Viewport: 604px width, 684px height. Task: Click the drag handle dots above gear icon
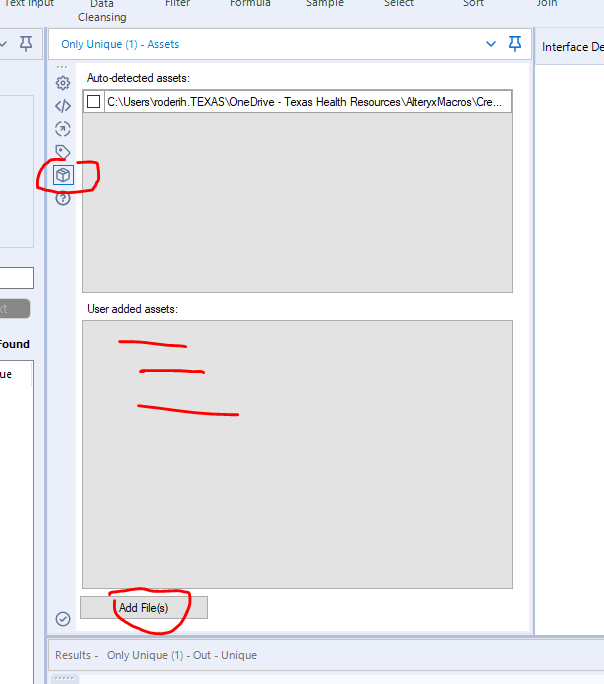[x=62, y=67]
